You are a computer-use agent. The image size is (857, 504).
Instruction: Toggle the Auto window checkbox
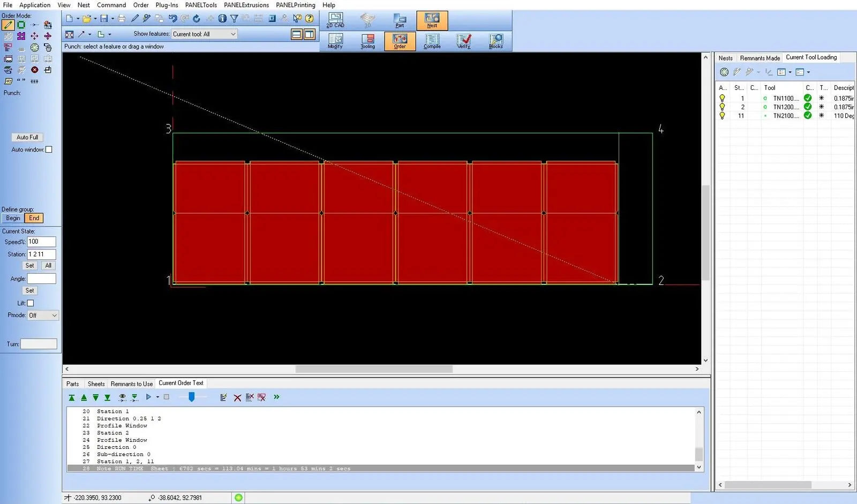[49, 150]
